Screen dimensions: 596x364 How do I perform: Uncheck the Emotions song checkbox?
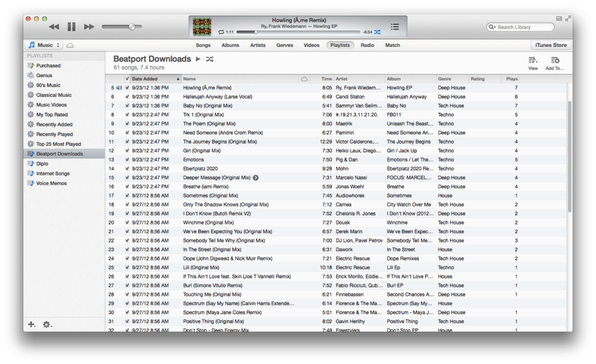tap(127, 160)
